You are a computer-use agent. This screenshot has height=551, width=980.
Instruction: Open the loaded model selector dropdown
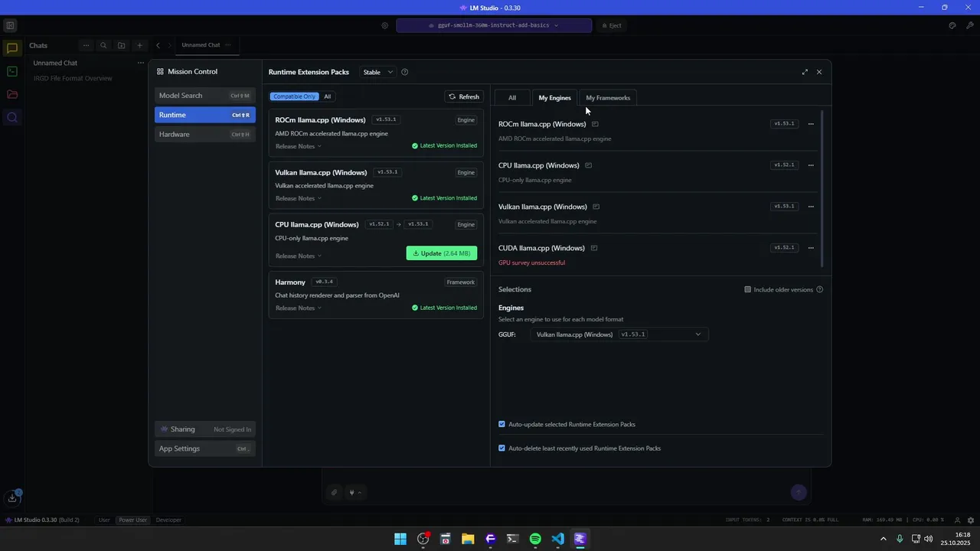click(494, 25)
